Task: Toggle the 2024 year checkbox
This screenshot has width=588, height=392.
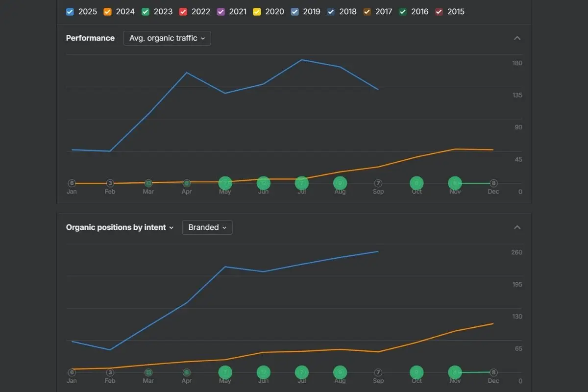Action: 108,12
